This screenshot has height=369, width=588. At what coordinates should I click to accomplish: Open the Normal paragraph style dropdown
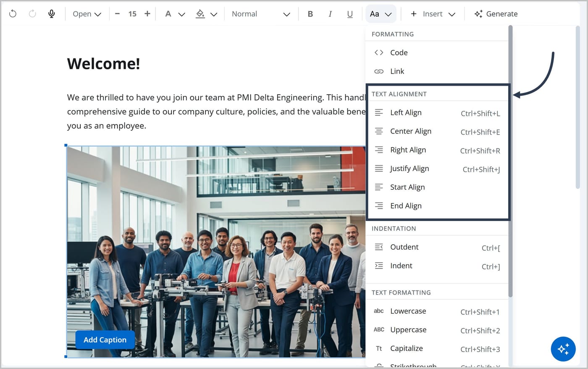pos(261,14)
